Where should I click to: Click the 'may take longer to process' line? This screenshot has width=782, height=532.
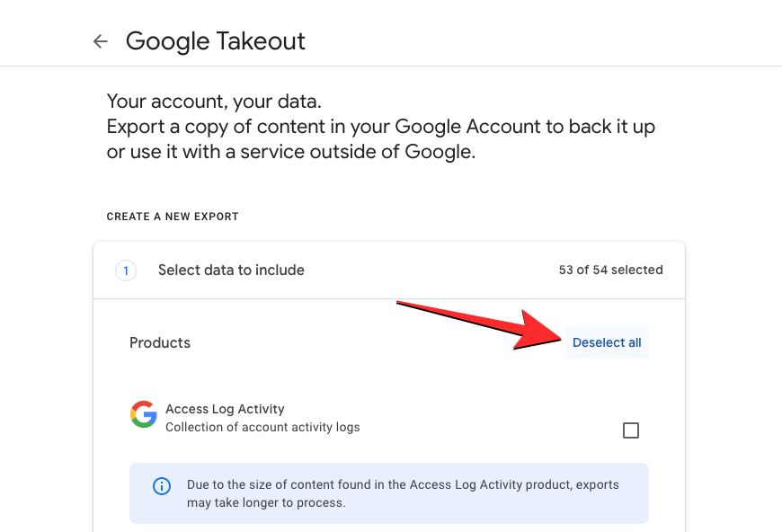pyautogui.click(x=266, y=502)
